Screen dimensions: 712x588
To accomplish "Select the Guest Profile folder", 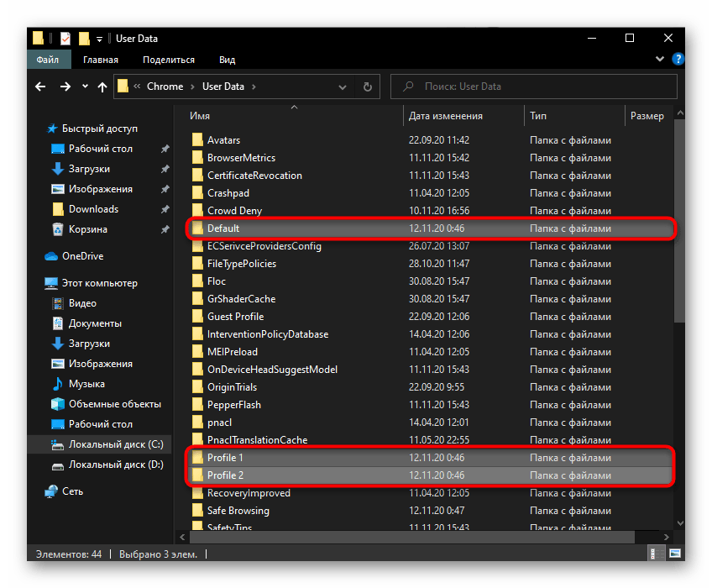I will pyautogui.click(x=235, y=317).
